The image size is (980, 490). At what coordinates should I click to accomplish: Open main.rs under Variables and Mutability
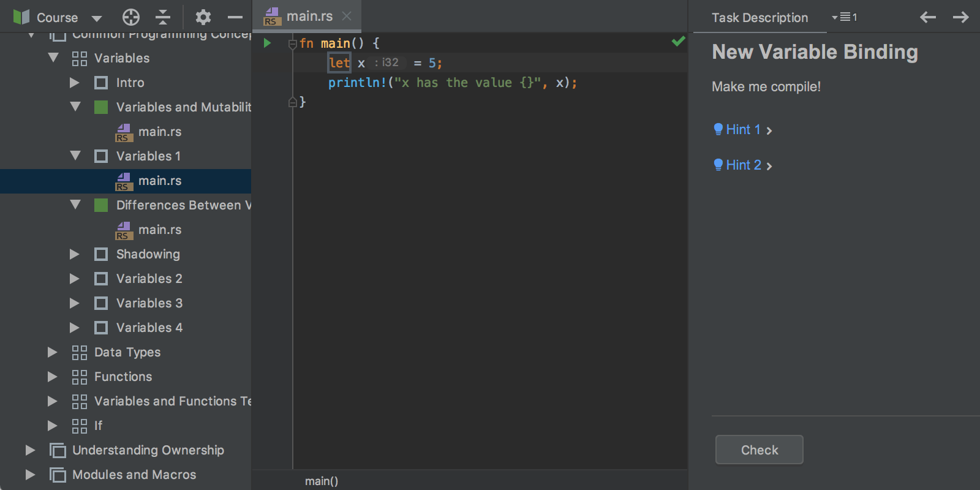pyautogui.click(x=160, y=131)
